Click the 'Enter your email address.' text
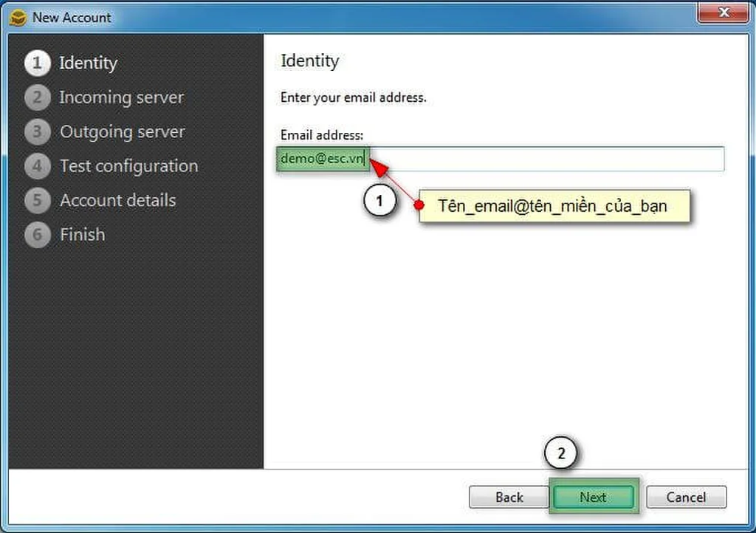 [354, 98]
